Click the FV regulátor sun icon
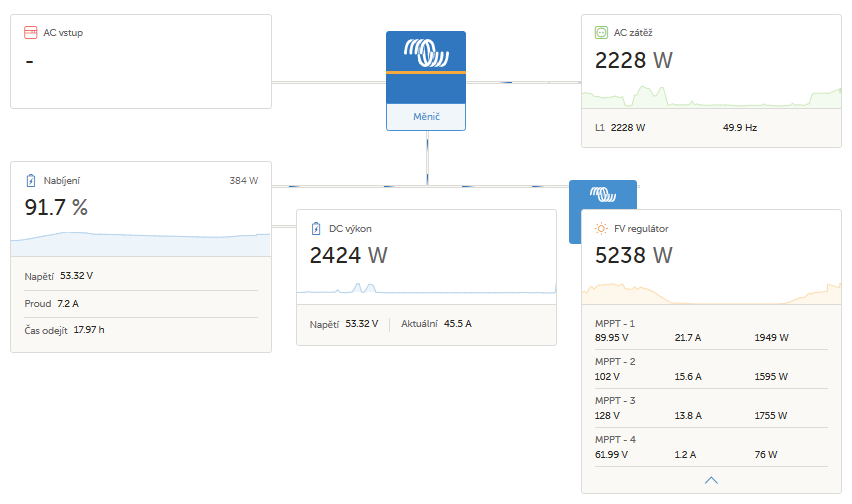 click(x=601, y=229)
